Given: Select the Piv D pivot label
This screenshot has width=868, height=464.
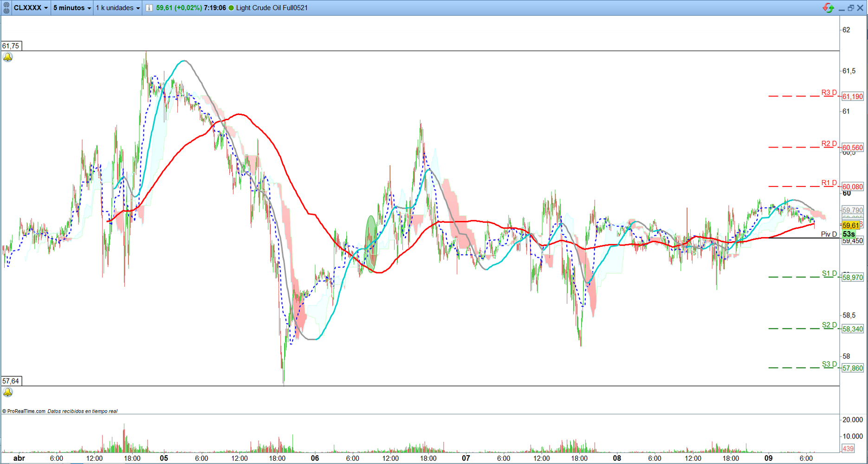Looking at the screenshot, I should coord(829,234).
